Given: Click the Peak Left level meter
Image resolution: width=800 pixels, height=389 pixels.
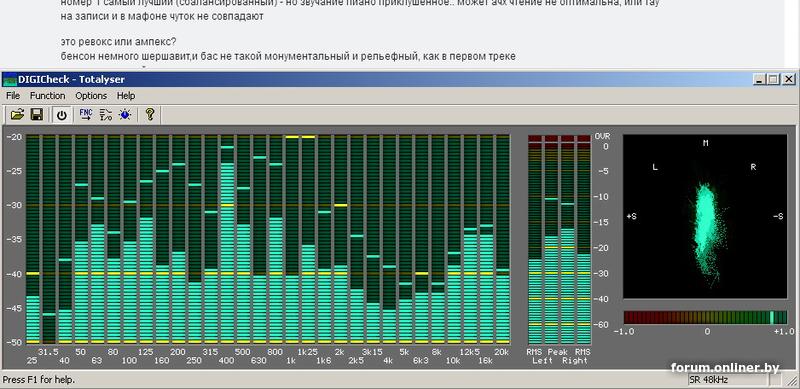Looking at the screenshot, I should point(551,239).
